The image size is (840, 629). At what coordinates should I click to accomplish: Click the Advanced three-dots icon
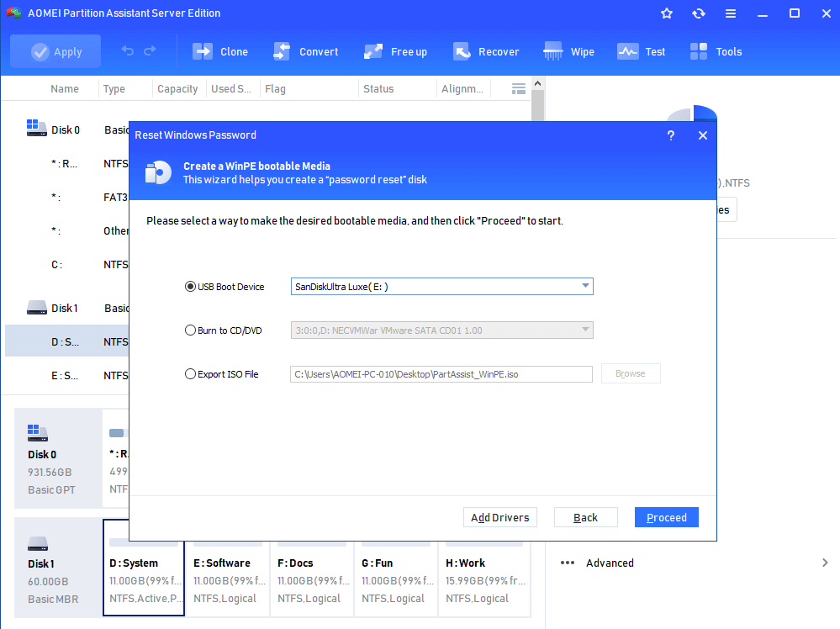coord(568,563)
